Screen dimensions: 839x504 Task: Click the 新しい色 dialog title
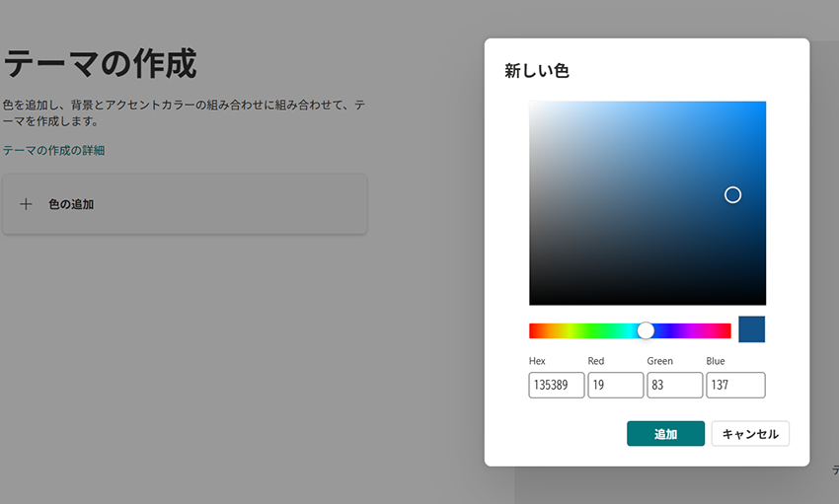[537, 71]
